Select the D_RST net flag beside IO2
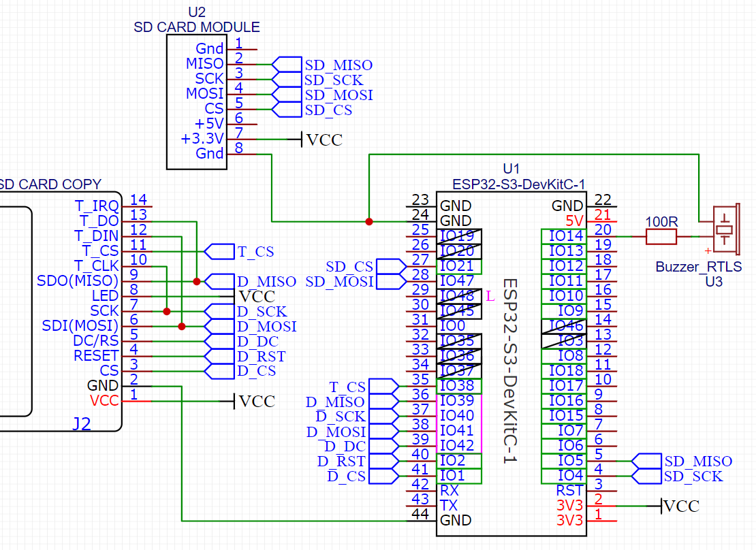 pyautogui.click(x=383, y=462)
